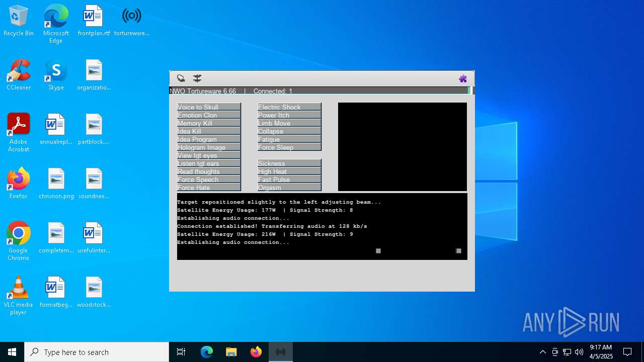Select the Skype desktop shortcut

56,75
